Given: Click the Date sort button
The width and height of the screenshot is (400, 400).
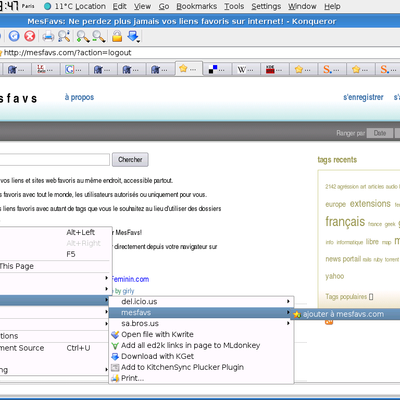Looking at the screenshot, I should coord(380,133).
